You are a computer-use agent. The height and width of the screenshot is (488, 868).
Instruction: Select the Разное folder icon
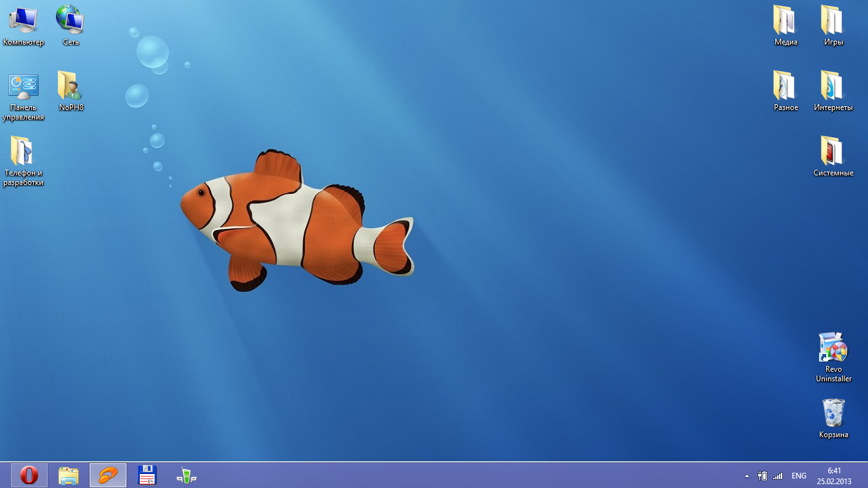coord(786,91)
